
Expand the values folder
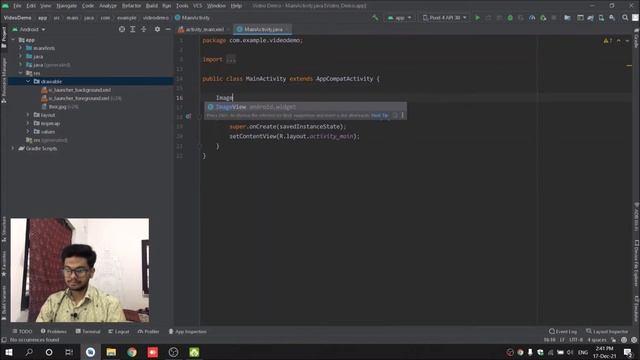28,131
